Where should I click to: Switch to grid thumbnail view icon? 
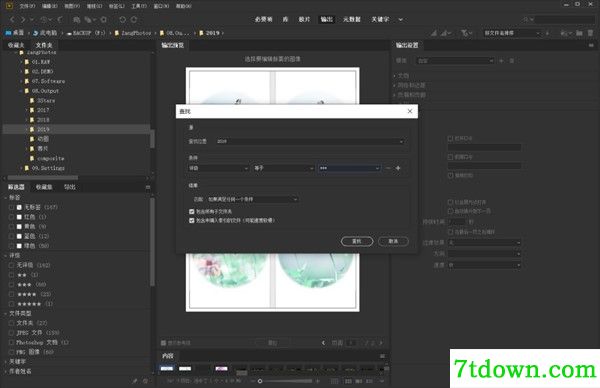click(348, 381)
